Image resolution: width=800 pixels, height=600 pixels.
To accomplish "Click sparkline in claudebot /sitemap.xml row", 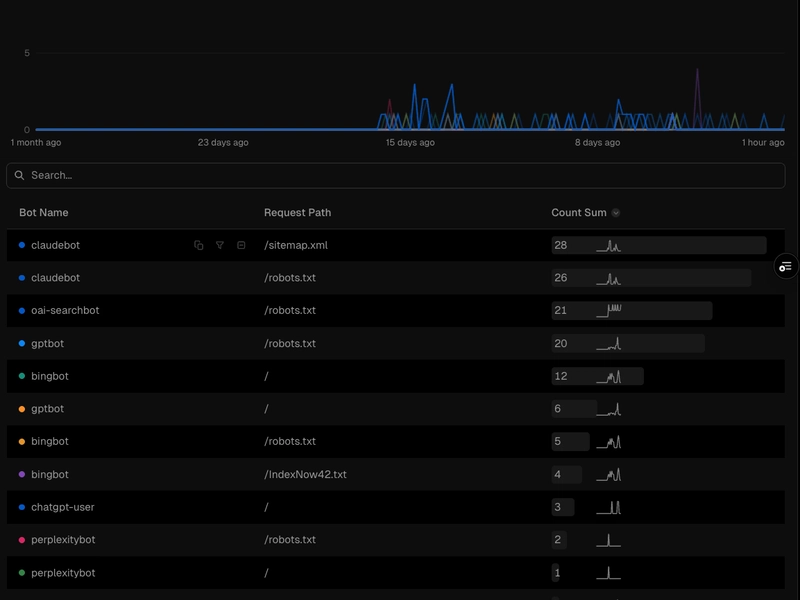I will click(x=609, y=246).
